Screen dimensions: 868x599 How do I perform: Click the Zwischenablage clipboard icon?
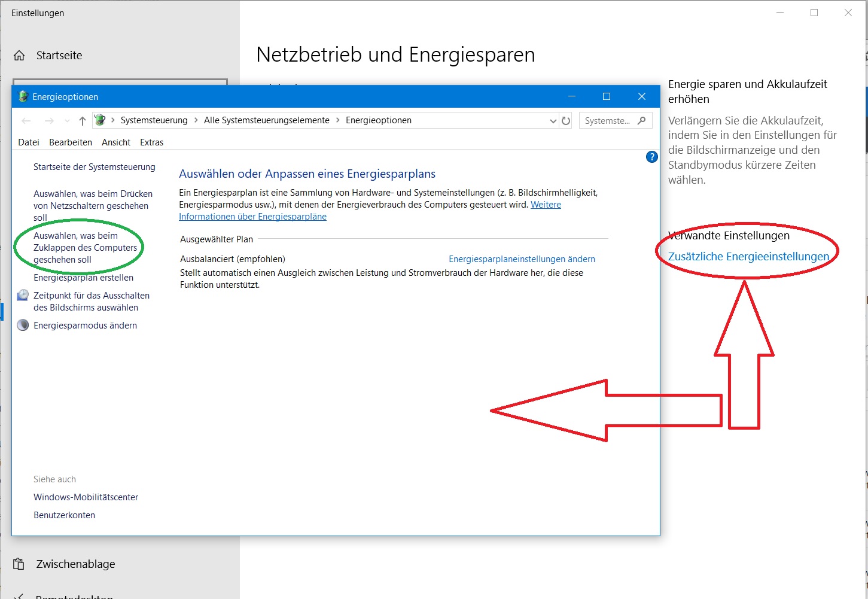coord(19,564)
